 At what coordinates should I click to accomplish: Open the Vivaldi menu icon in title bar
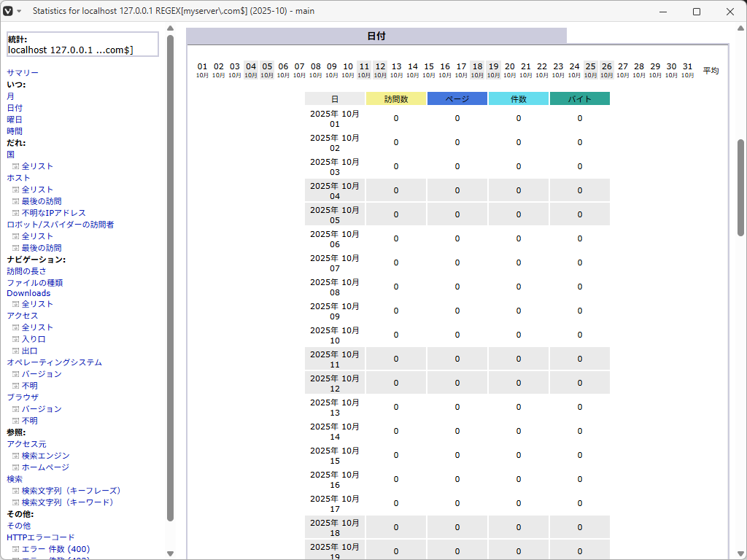[x=8, y=11]
